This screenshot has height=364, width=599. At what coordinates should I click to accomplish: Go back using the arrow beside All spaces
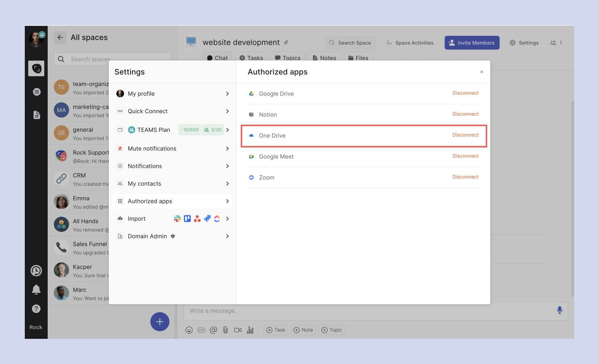point(60,37)
